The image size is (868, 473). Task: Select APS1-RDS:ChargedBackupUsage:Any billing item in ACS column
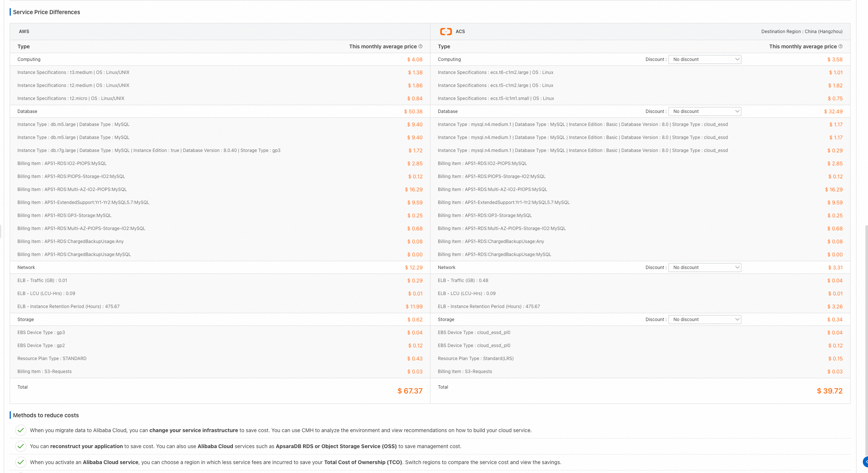click(x=640, y=242)
